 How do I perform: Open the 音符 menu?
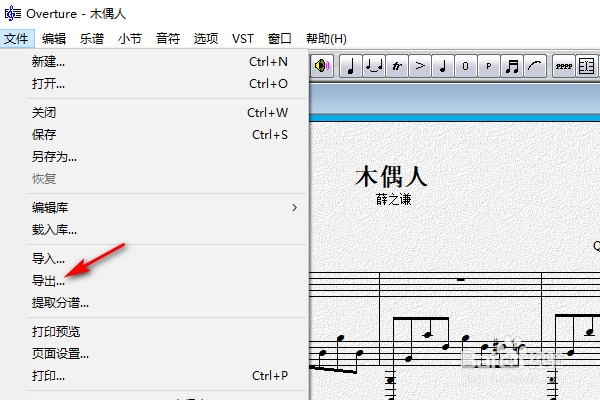168,39
